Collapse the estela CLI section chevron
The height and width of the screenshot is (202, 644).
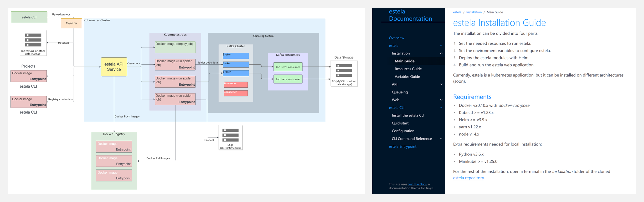(441, 108)
